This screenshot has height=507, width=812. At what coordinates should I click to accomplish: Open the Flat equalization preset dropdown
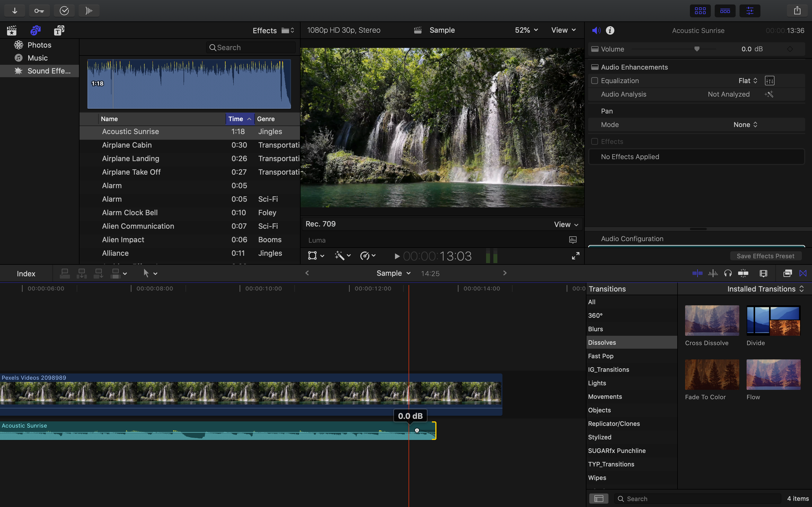point(747,81)
